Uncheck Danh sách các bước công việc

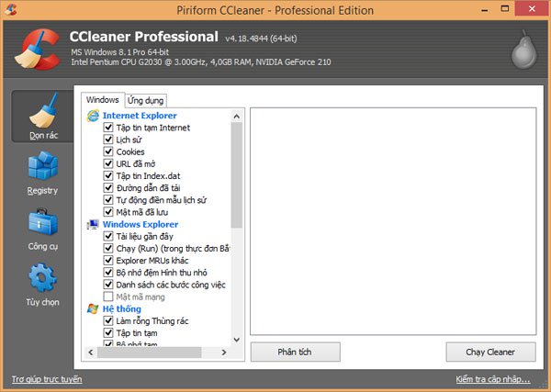tap(108, 285)
